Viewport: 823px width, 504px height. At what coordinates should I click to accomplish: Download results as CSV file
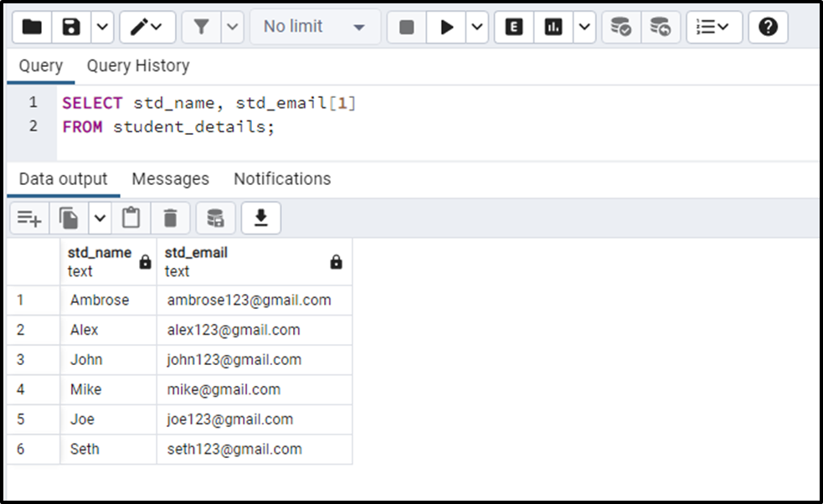coord(261,218)
